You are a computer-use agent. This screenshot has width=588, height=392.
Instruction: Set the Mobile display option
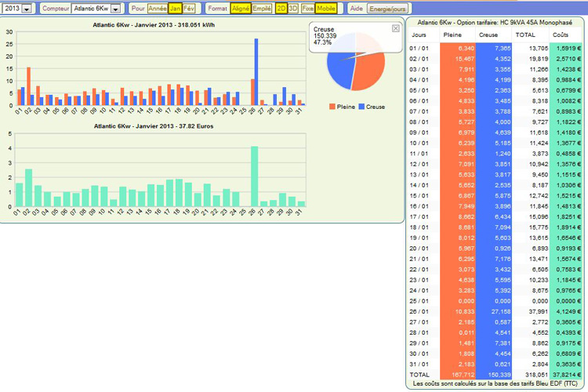coord(326,9)
